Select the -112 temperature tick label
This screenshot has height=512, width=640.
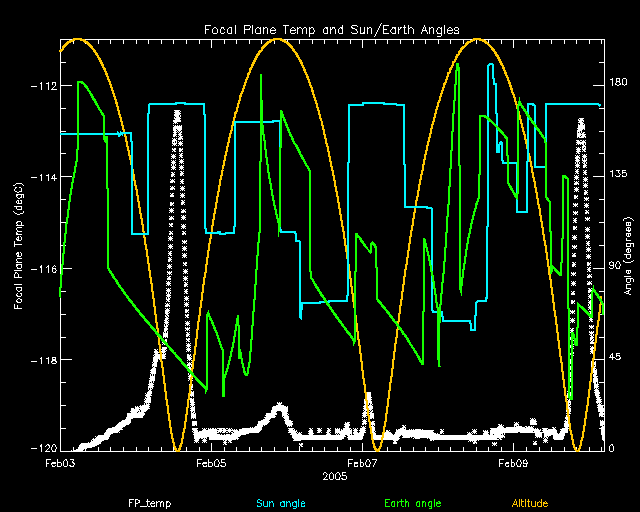[x=42, y=86]
